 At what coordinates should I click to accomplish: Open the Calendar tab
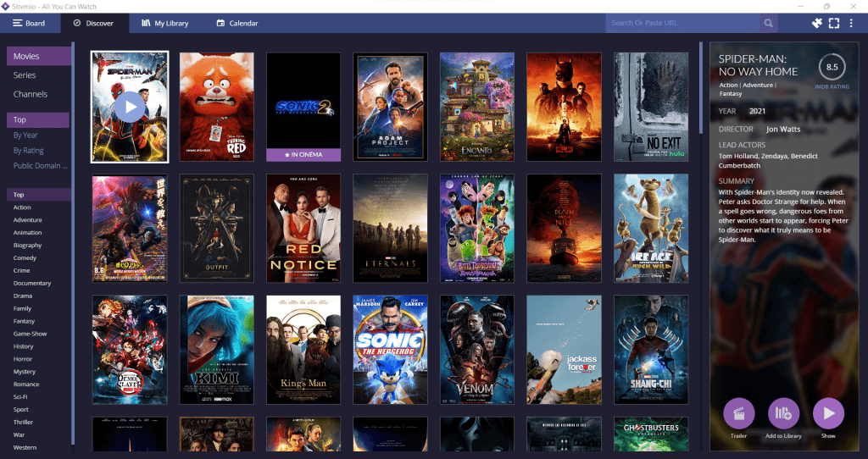tap(237, 23)
